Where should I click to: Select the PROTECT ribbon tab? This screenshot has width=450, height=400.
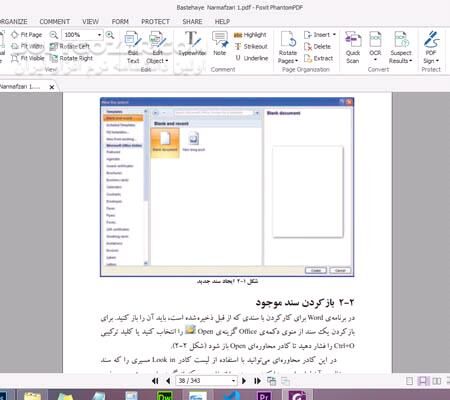[x=155, y=22]
